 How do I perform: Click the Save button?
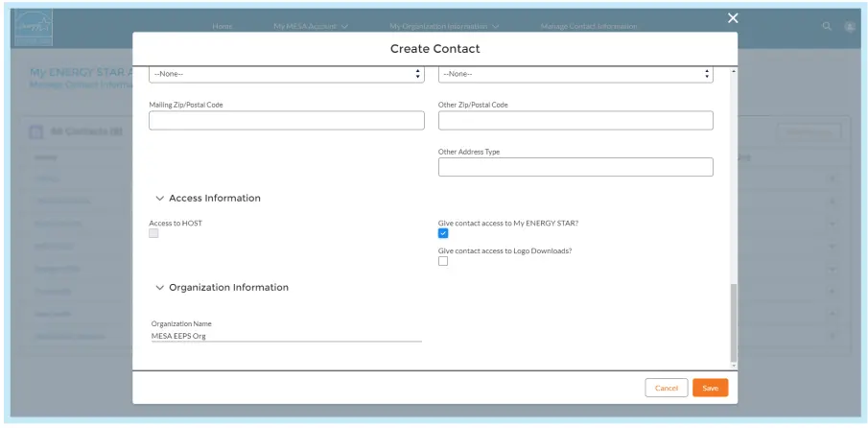(x=710, y=388)
